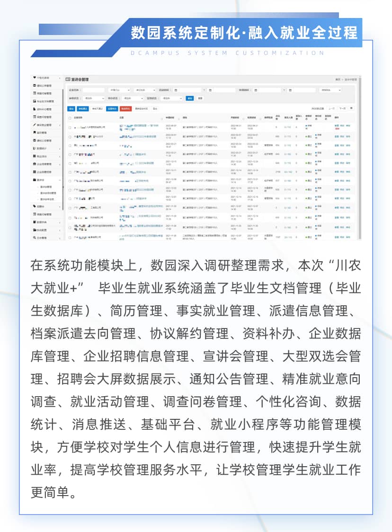
Task: Open the second sub-item under the folder menu
Action: click(x=48, y=193)
